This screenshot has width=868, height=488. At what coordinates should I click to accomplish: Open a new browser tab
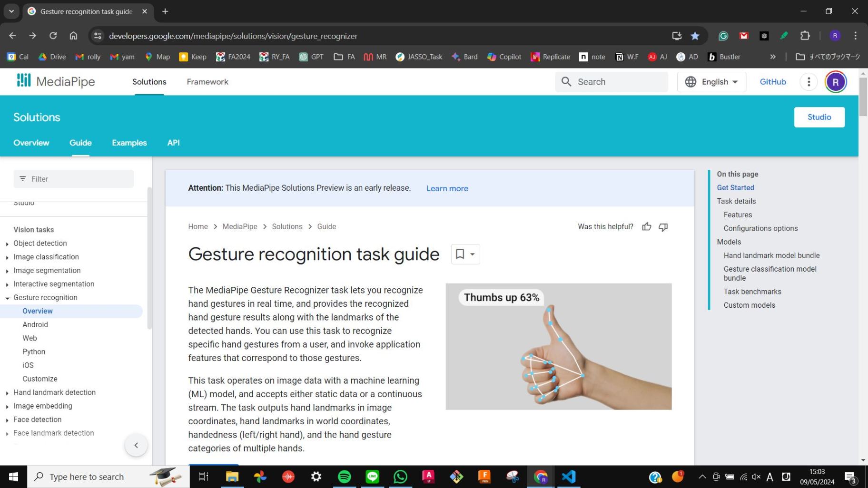pyautogui.click(x=165, y=11)
